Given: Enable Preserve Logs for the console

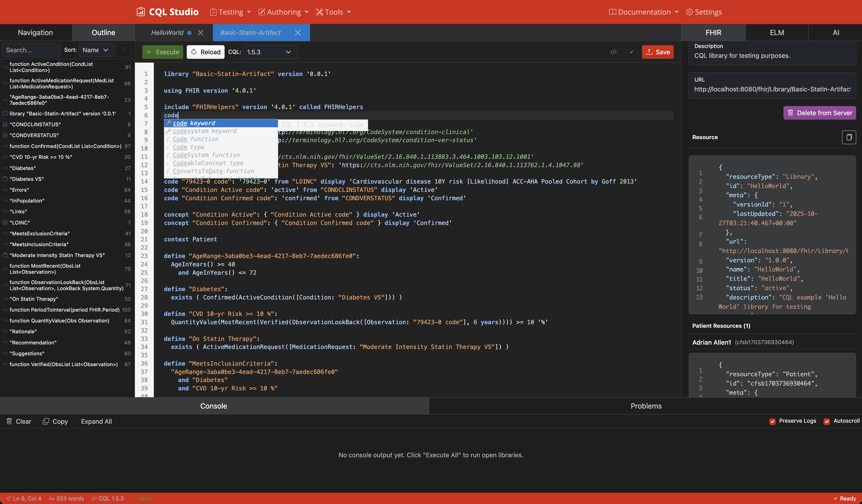Looking at the screenshot, I should tap(773, 421).
